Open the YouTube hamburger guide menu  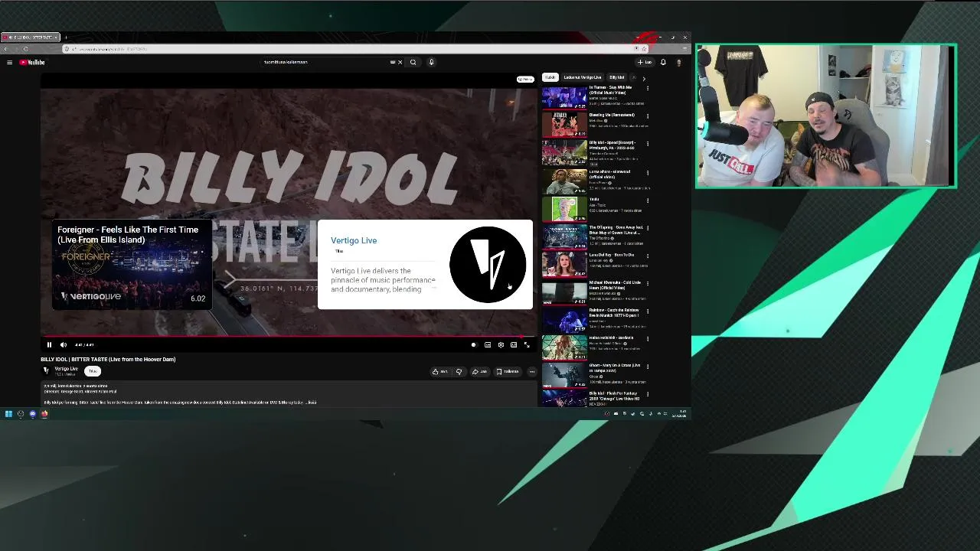point(9,62)
